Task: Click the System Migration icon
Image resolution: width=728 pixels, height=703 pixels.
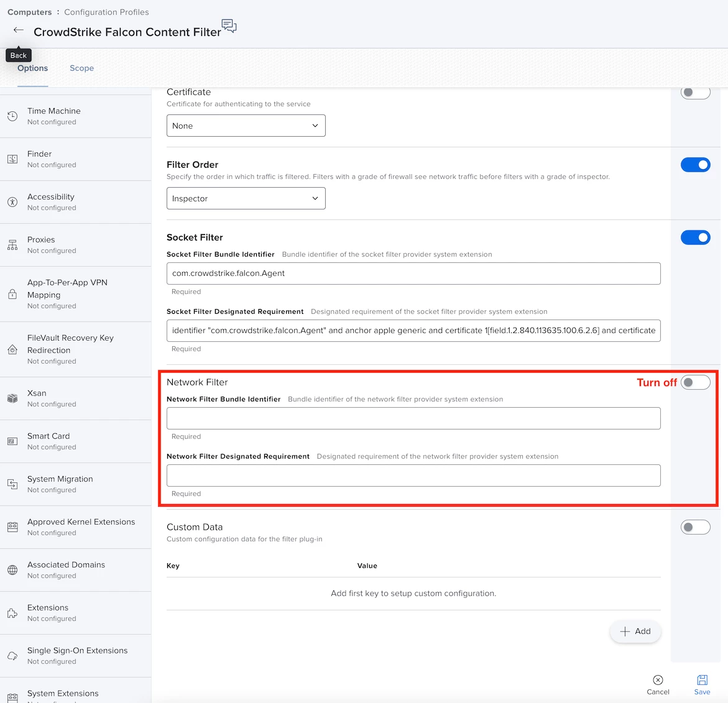Action: 12,484
